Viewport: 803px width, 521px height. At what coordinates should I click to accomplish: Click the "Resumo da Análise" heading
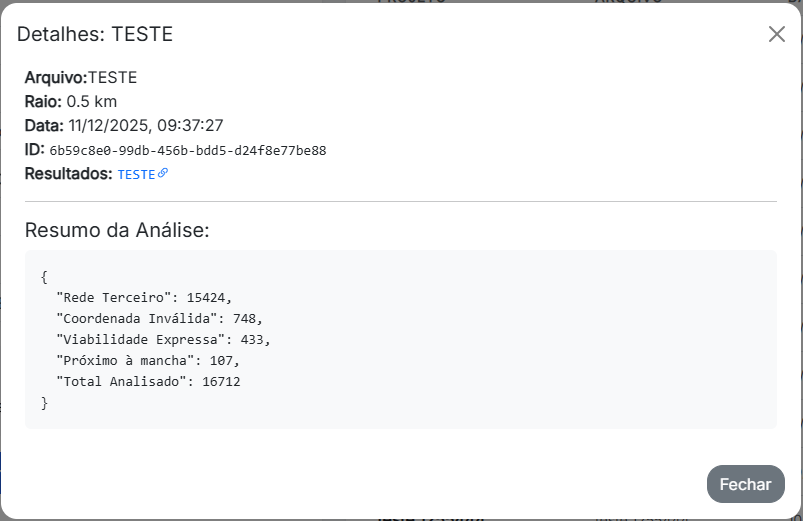pos(117,231)
